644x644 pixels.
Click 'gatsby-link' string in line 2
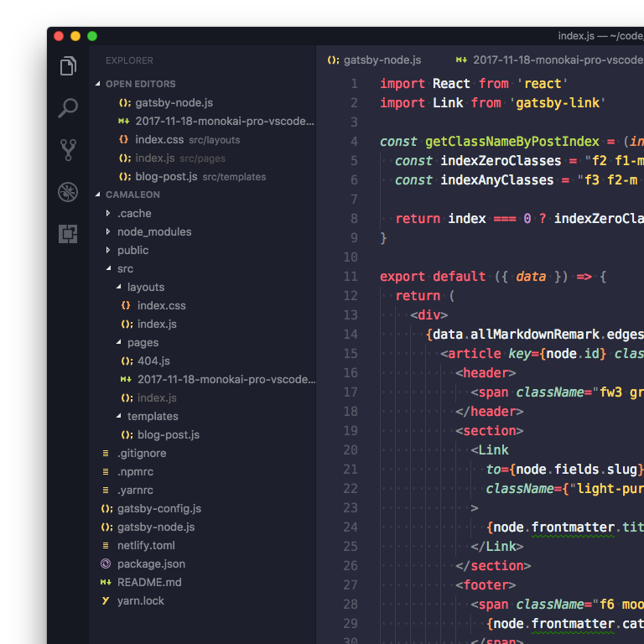tap(558, 102)
